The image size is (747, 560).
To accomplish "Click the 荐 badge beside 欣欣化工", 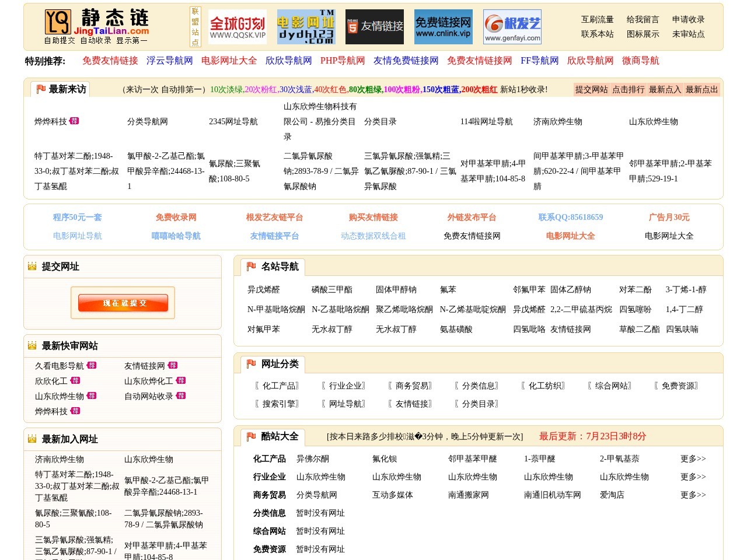I will coord(75,380).
